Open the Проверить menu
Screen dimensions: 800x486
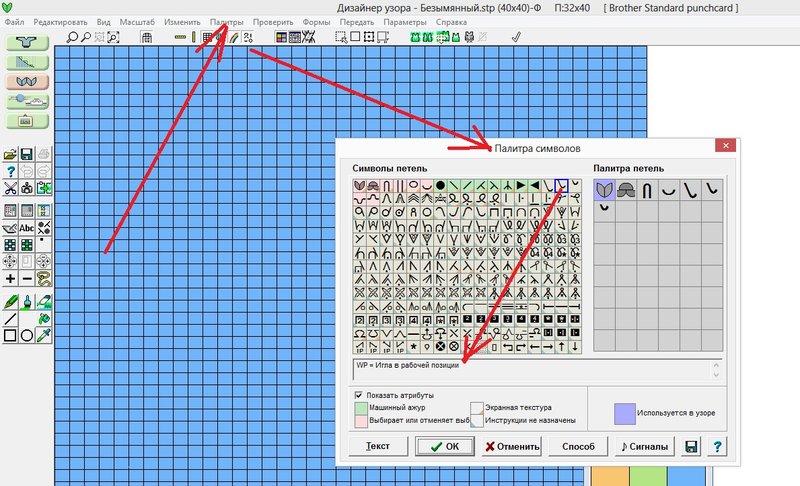coord(273,22)
